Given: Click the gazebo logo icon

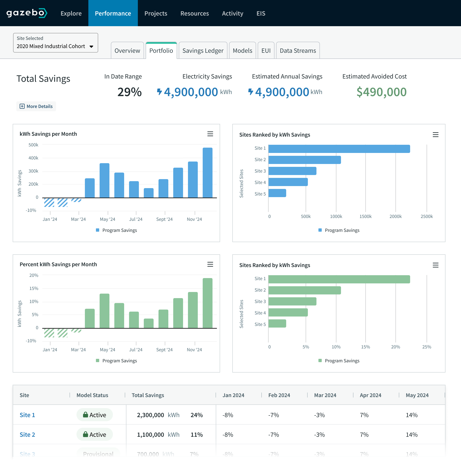Looking at the screenshot, I should pos(43,13).
